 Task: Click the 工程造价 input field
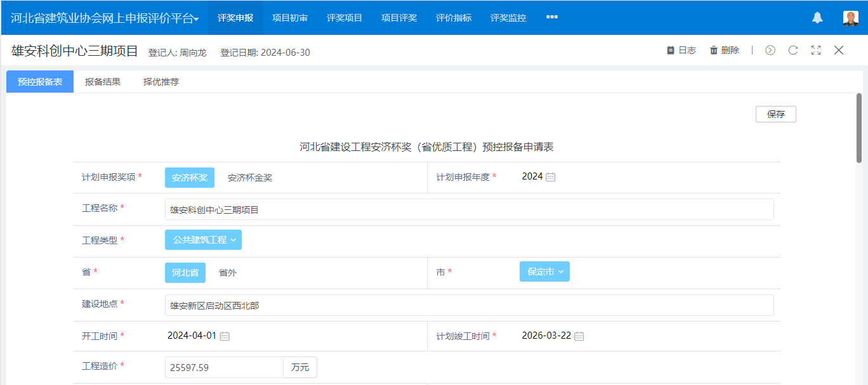223,367
